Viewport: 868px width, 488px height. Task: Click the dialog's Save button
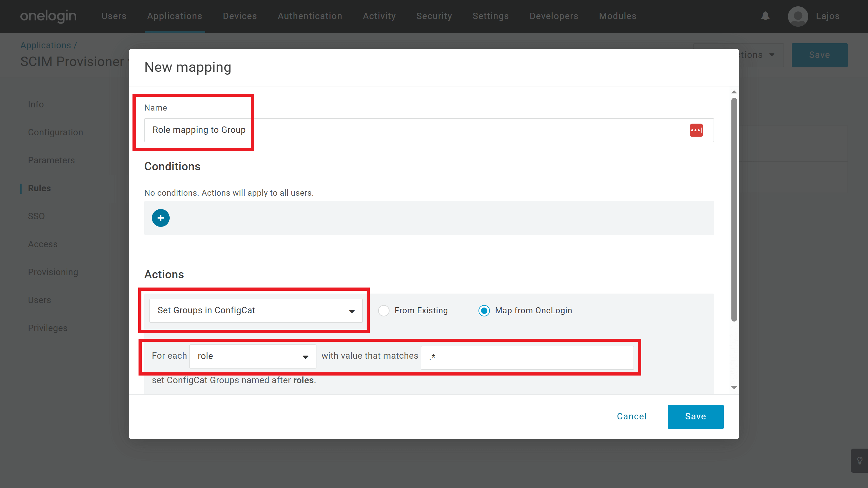(695, 416)
